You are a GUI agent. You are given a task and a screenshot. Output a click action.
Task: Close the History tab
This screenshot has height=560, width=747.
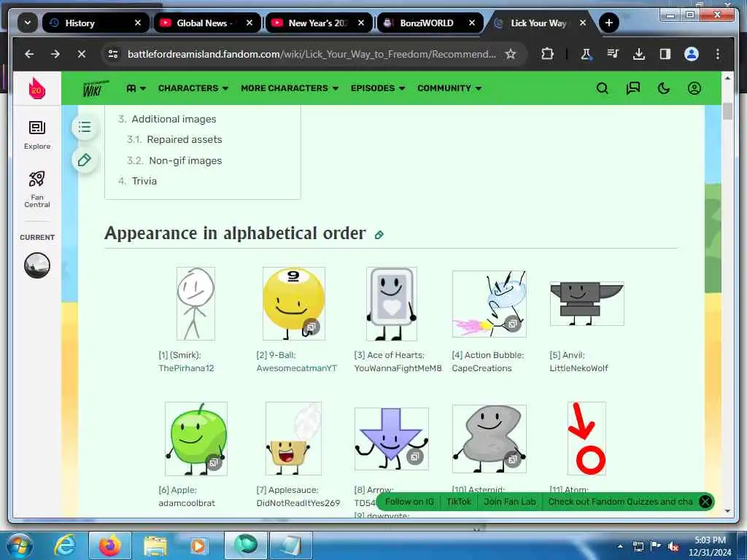coord(138,23)
